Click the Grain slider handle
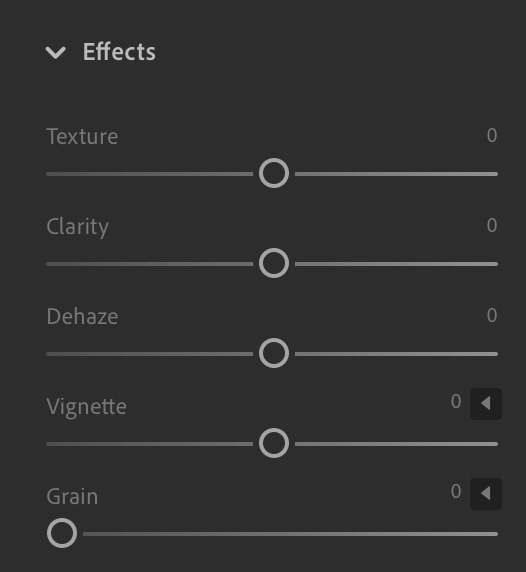The image size is (526, 572). coord(62,533)
